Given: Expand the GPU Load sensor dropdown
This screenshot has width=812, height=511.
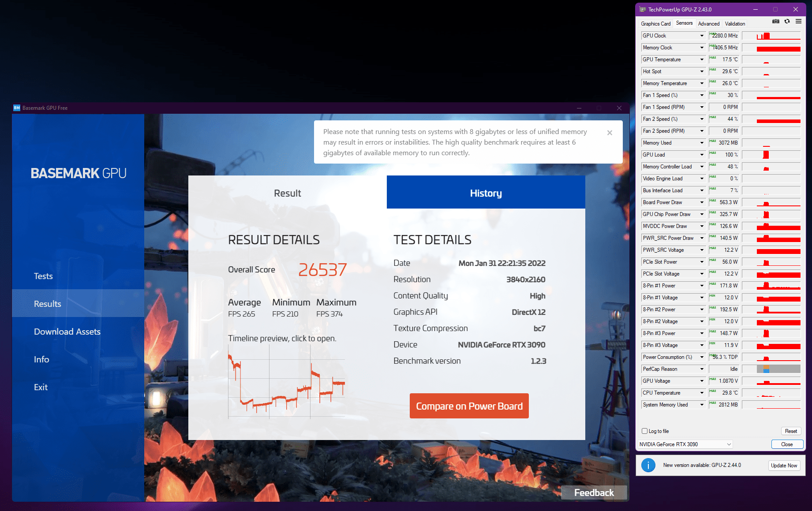Looking at the screenshot, I should [702, 155].
